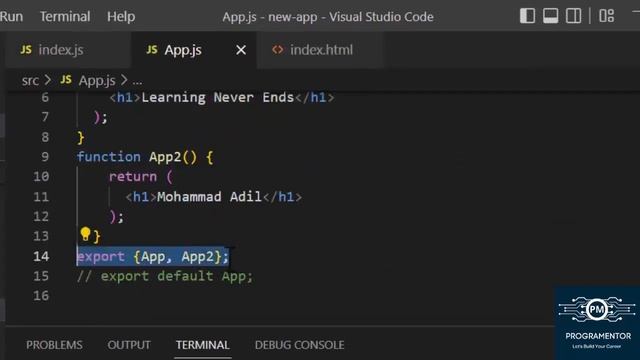Viewport: 640px width, 360px height.
Task: Click the lightbulb quick-fix icon on line 13
Action: pyautogui.click(x=85, y=234)
